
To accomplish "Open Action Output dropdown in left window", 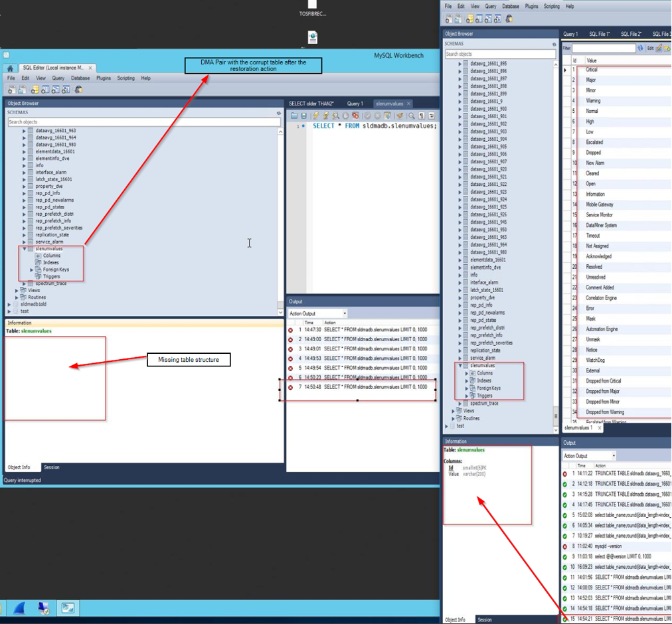I will (317, 313).
